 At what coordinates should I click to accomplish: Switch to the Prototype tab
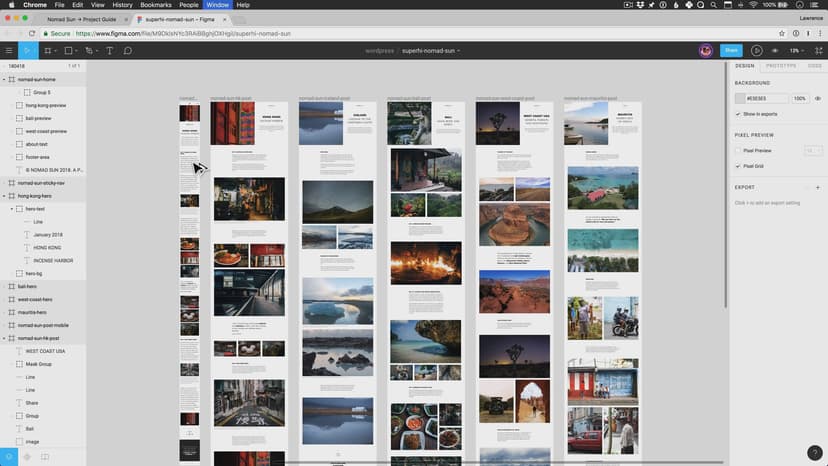coord(781,66)
